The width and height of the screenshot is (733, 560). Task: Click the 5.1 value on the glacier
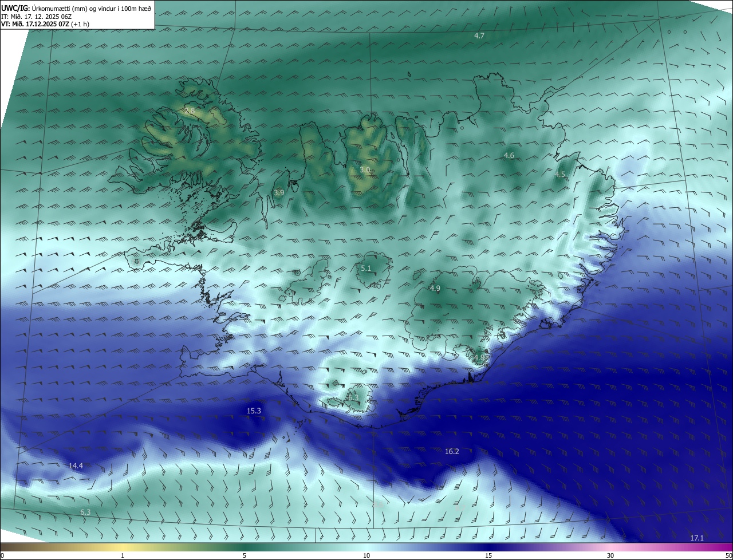(x=366, y=268)
